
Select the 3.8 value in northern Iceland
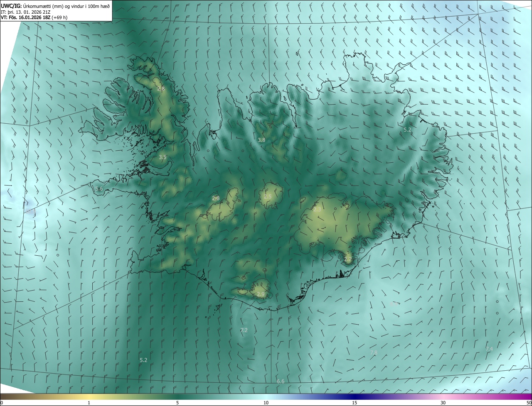pos(261,140)
